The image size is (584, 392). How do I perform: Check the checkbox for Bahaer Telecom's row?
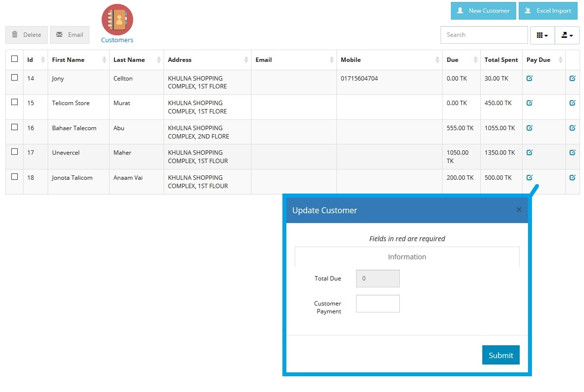tap(14, 127)
